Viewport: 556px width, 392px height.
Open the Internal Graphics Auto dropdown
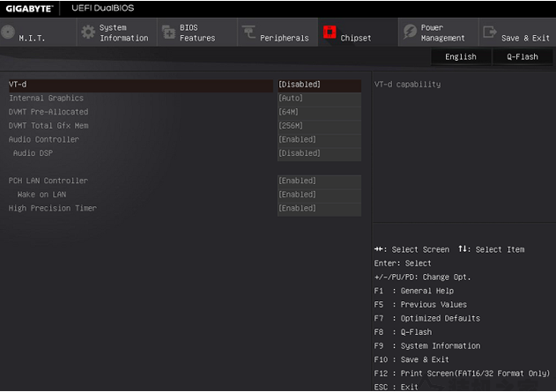click(x=318, y=99)
